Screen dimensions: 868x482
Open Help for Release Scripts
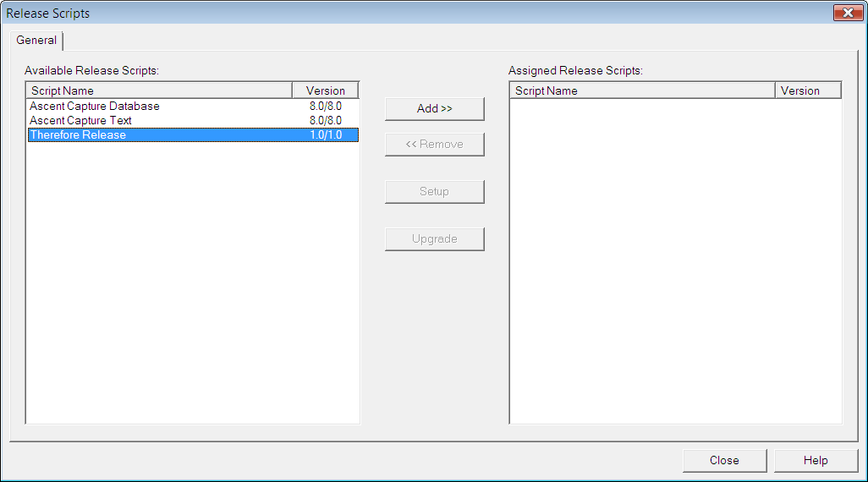tap(816, 461)
